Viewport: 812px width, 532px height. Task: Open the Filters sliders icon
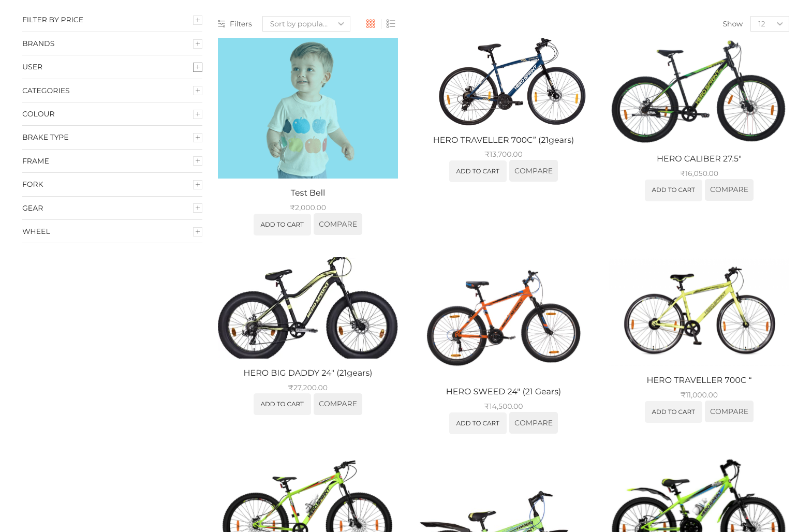coord(222,24)
